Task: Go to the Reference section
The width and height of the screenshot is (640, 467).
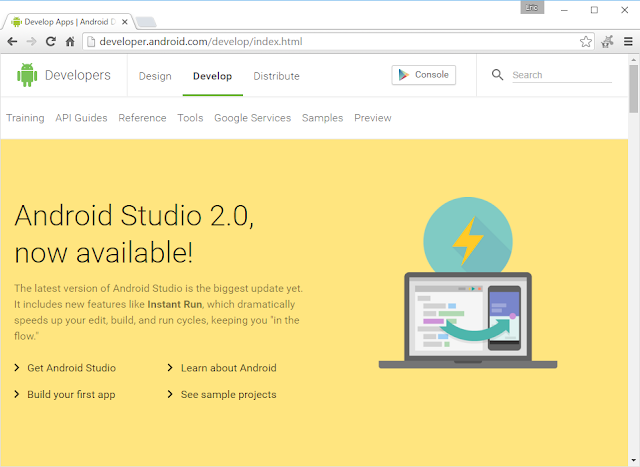Action: [x=142, y=118]
